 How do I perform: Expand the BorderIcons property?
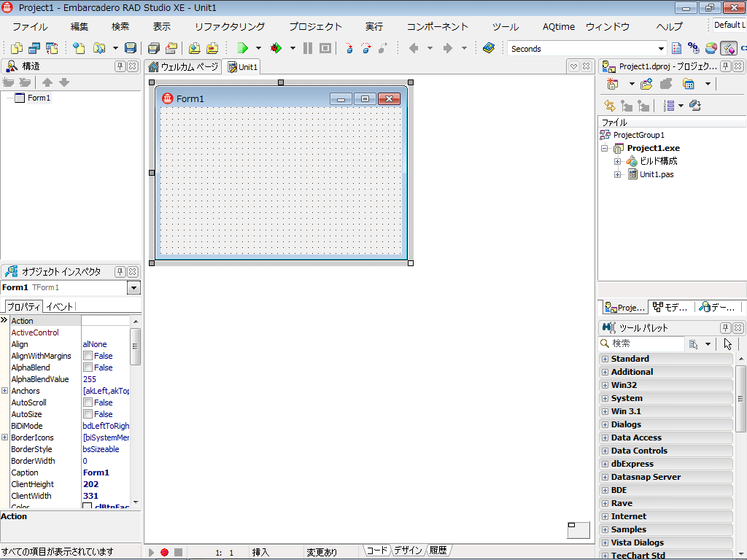pos(5,437)
